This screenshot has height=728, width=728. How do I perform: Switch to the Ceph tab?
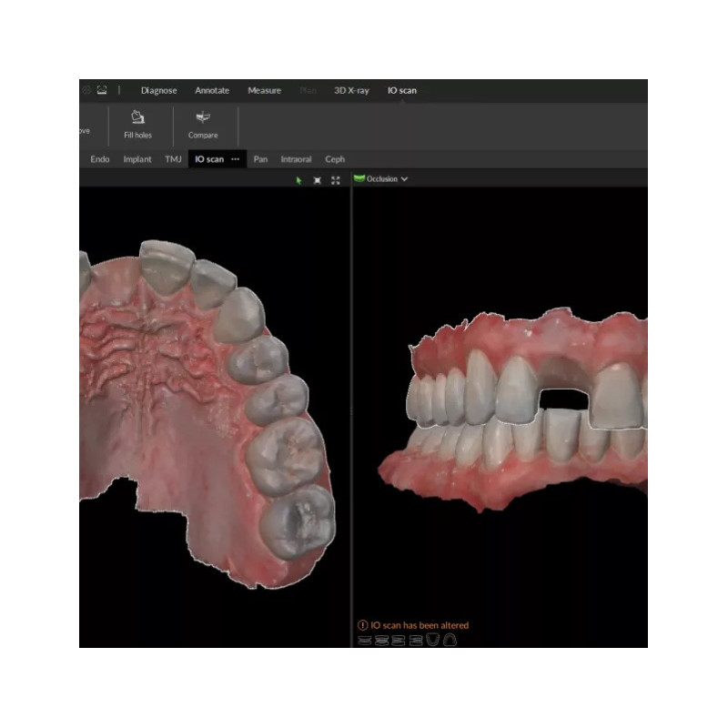point(335,159)
